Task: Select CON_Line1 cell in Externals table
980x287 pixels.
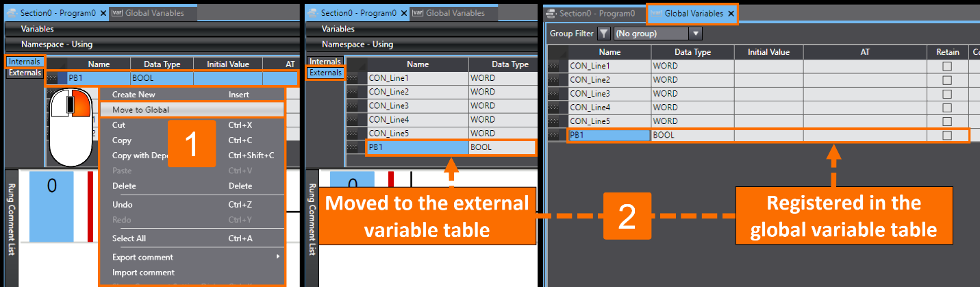Action: tap(418, 78)
